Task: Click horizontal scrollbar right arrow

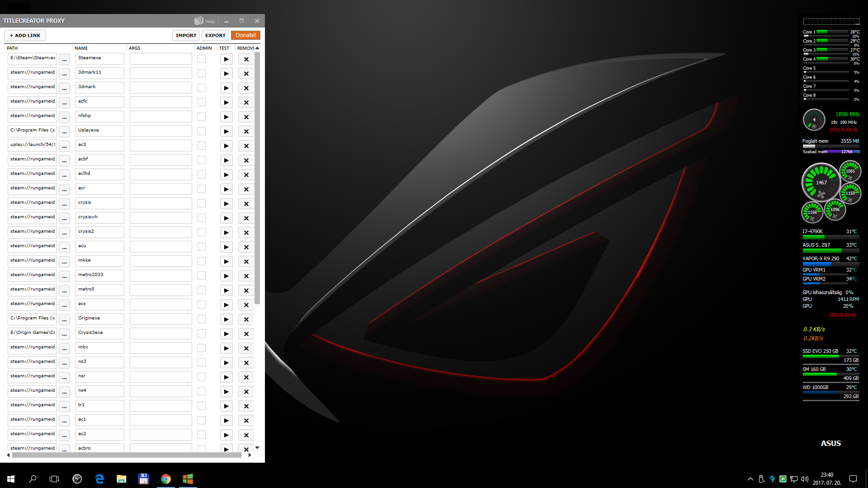Action: 250,455
